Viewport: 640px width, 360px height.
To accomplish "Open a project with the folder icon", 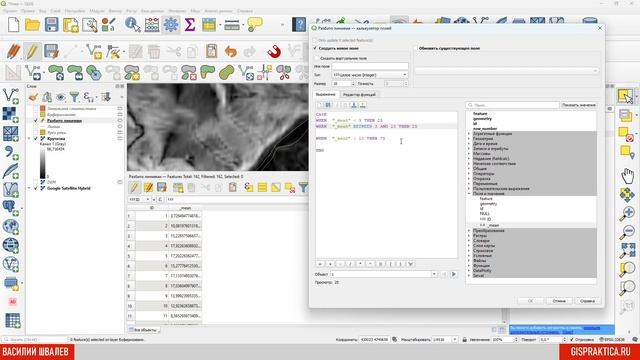I will point(32,25).
